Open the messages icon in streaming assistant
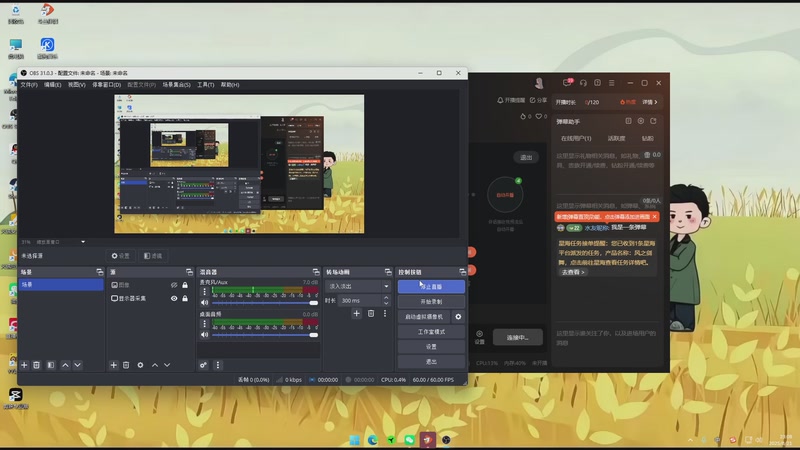This screenshot has height=450, width=800. (567, 83)
